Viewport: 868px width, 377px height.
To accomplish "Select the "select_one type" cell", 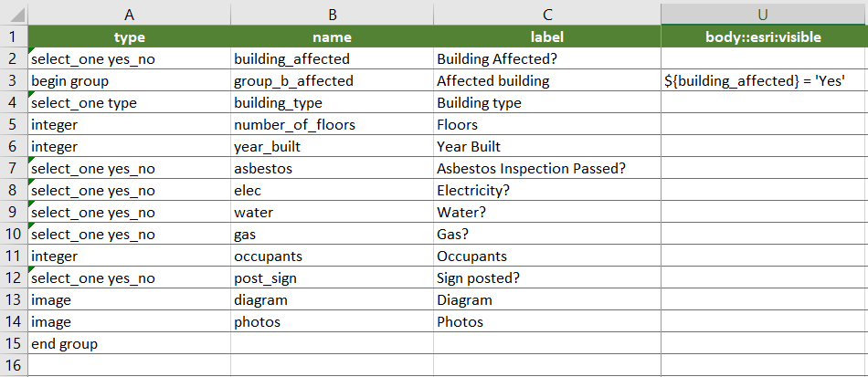I will [x=129, y=103].
